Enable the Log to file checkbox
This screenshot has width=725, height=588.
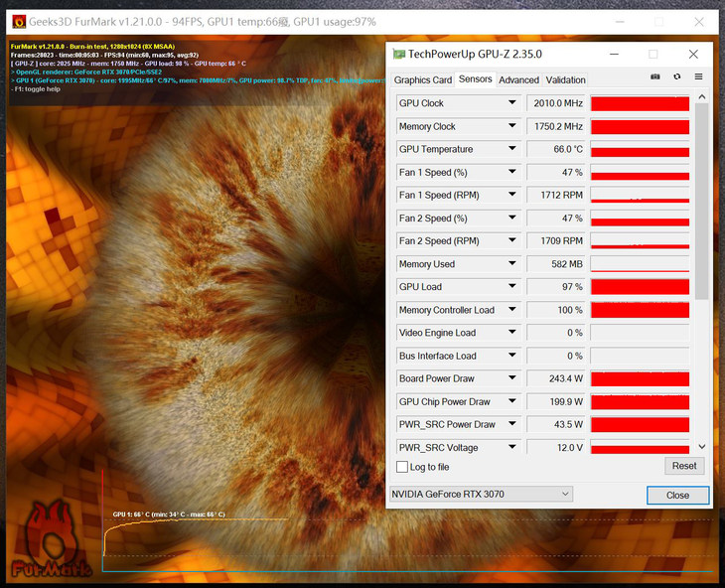click(x=402, y=467)
